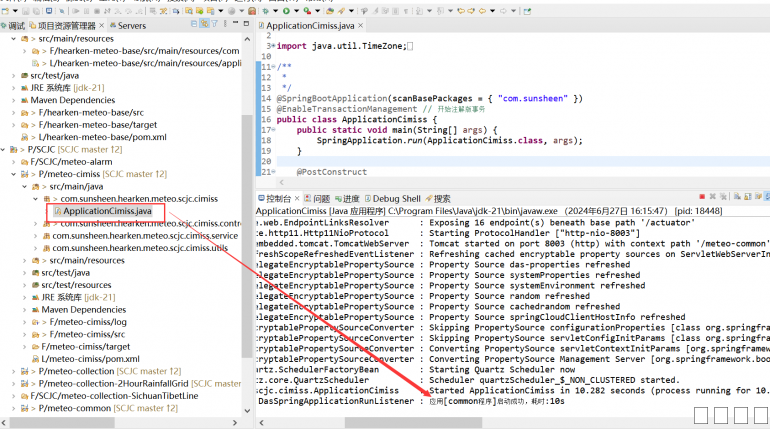Expand the folded import statement in editor
770x429 pixels.
273,45
